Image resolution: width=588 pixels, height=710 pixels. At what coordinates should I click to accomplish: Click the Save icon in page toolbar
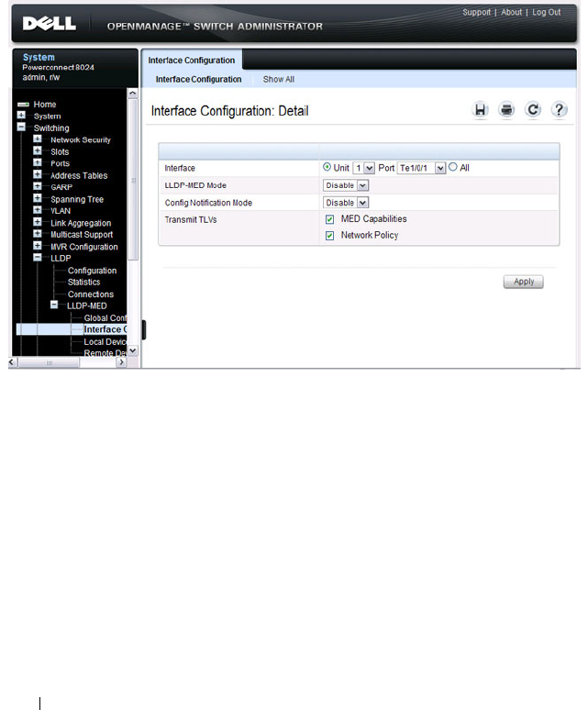480,110
